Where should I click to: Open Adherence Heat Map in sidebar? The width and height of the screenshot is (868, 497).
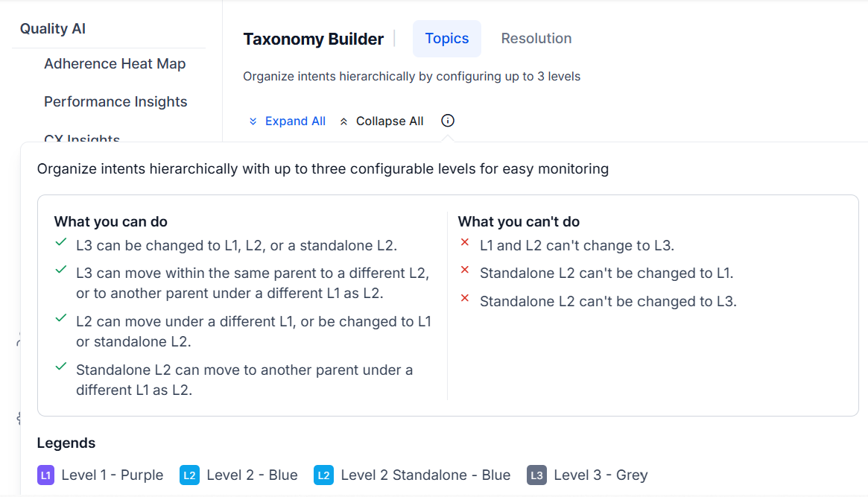coord(115,64)
